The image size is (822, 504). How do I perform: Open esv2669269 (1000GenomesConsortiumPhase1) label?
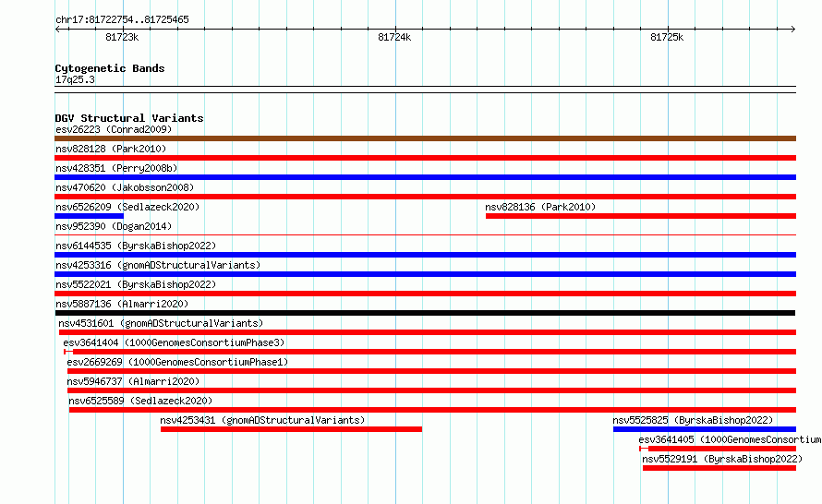(177, 362)
